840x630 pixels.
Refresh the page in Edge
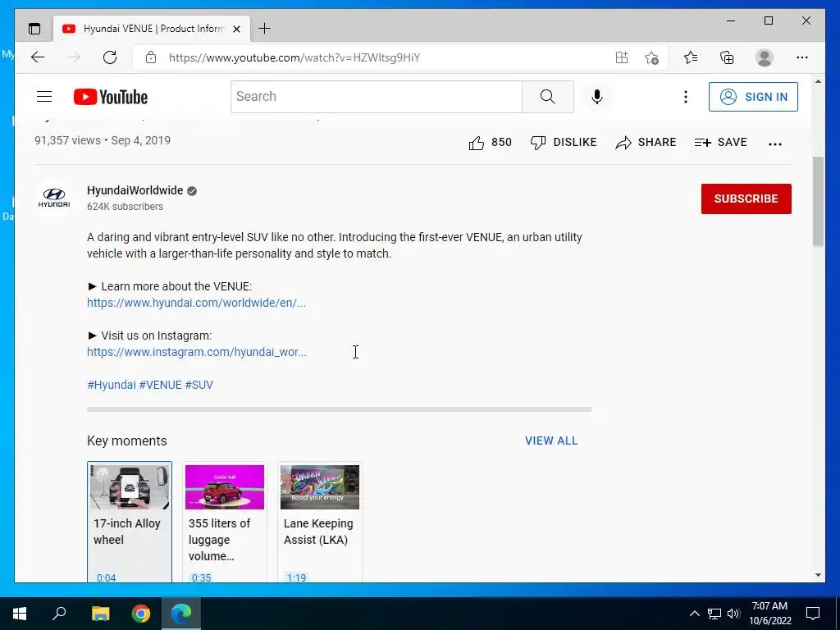point(110,57)
